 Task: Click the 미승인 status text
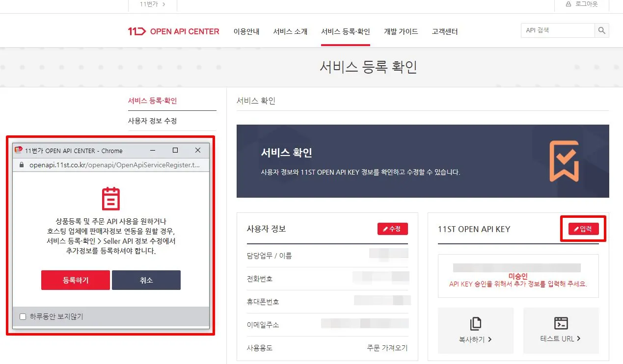click(x=518, y=277)
